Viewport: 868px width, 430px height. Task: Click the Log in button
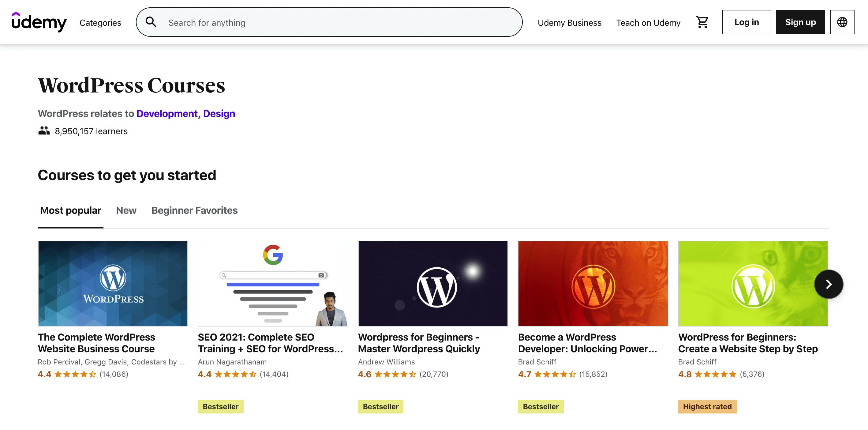(746, 22)
